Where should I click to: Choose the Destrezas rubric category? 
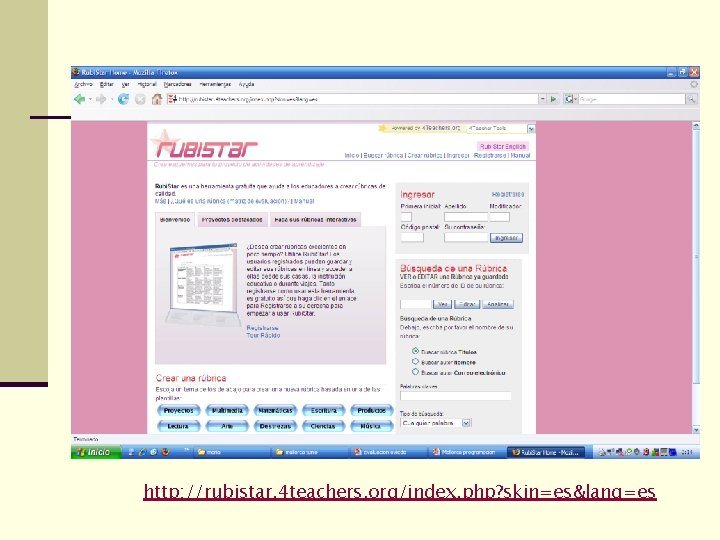pos(275,426)
